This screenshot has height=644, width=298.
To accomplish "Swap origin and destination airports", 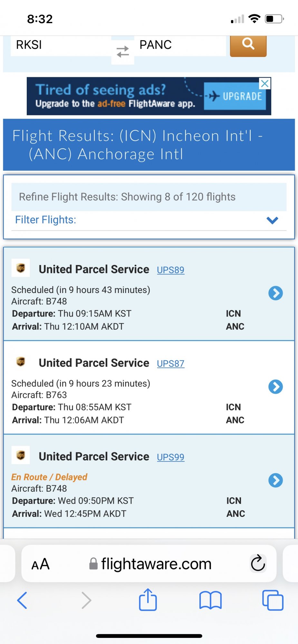I will click(x=123, y=52).
